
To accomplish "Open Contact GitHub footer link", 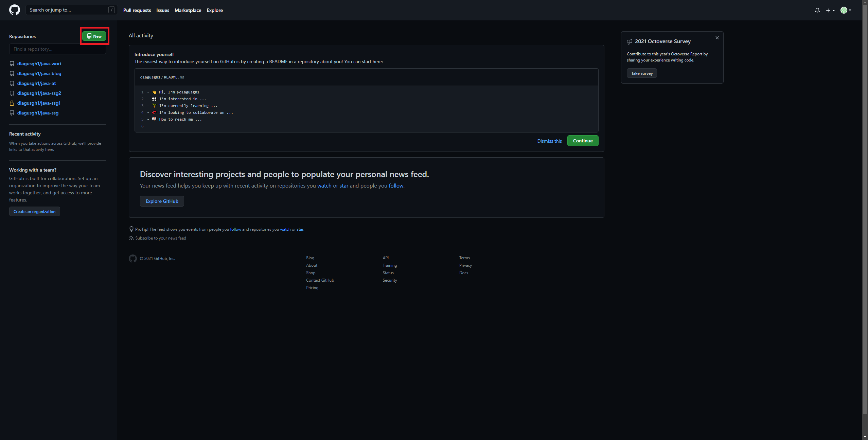I will [320, 280].
